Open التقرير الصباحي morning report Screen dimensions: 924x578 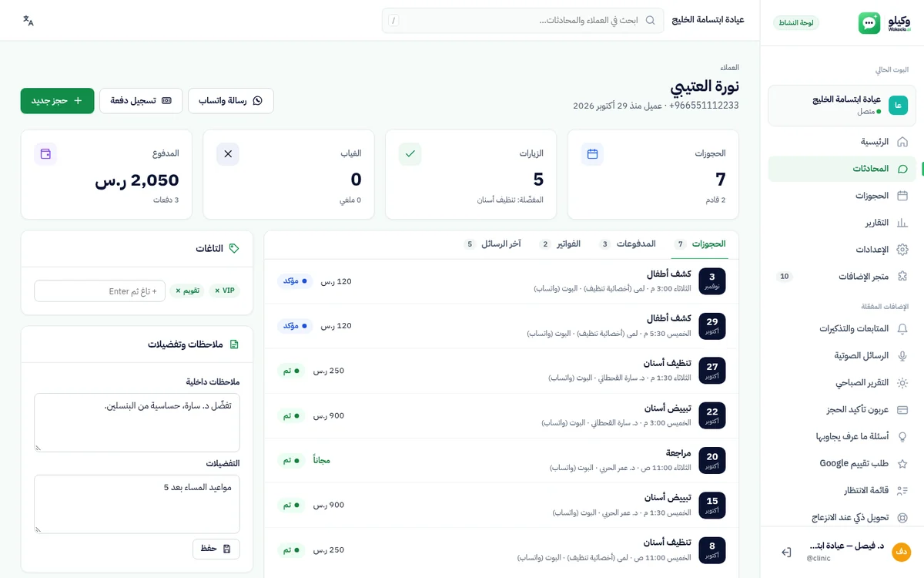pos(842,383)
